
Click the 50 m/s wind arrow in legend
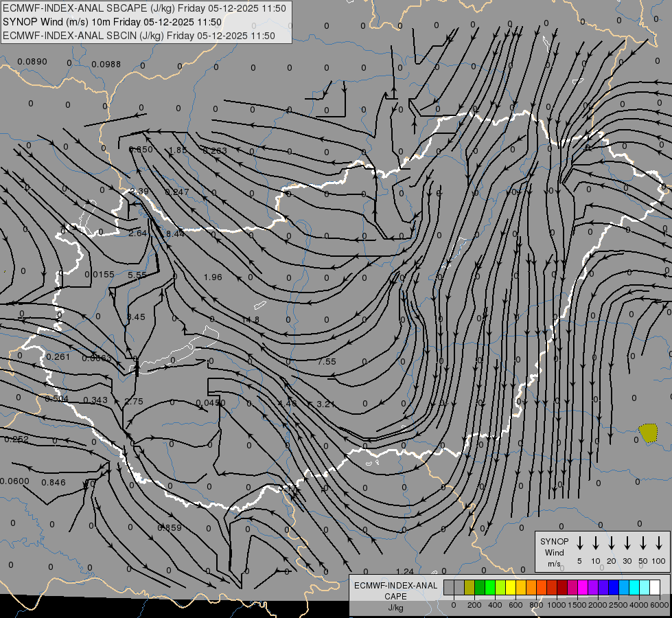(643, 543)
